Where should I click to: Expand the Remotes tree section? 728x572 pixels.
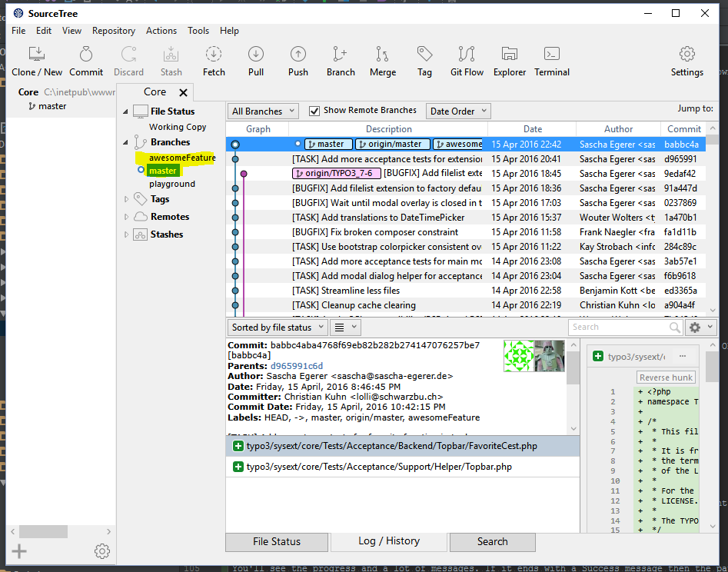[126, 217]
